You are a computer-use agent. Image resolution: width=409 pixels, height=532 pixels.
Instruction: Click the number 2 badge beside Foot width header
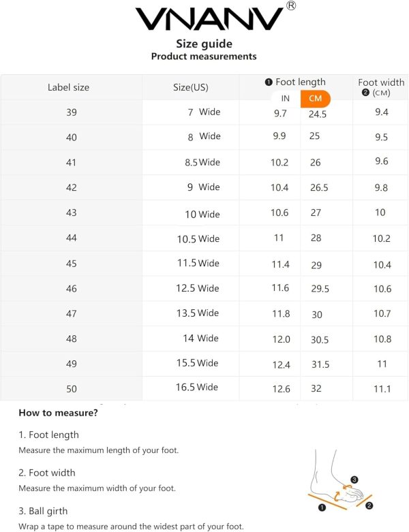click(x=365, y=92)
